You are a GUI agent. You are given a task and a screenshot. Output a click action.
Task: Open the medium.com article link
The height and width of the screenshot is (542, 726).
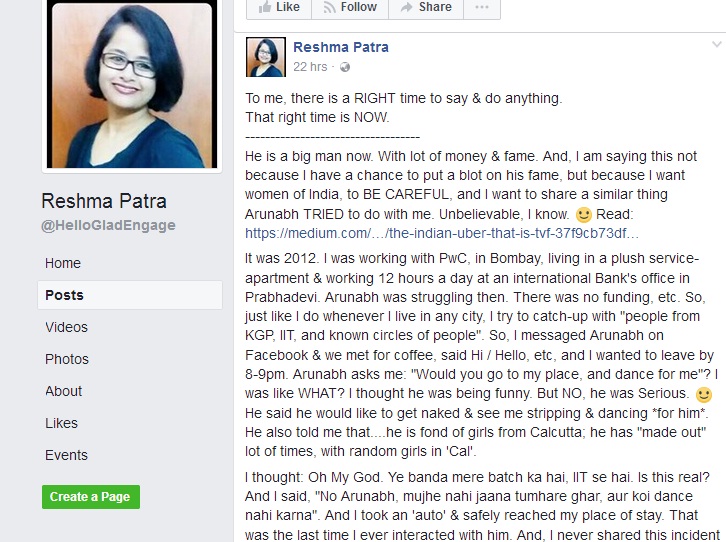(x=442, y=233)
